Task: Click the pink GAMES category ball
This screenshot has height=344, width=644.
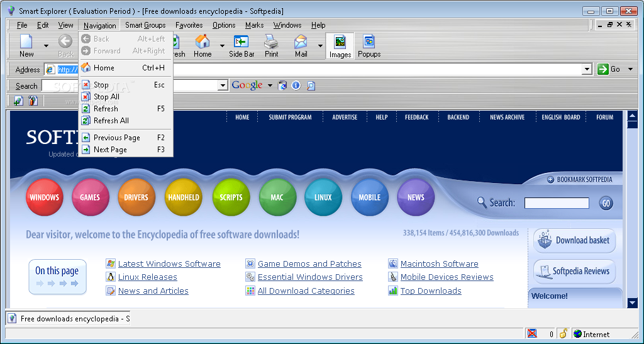Action: click(90, 197)
